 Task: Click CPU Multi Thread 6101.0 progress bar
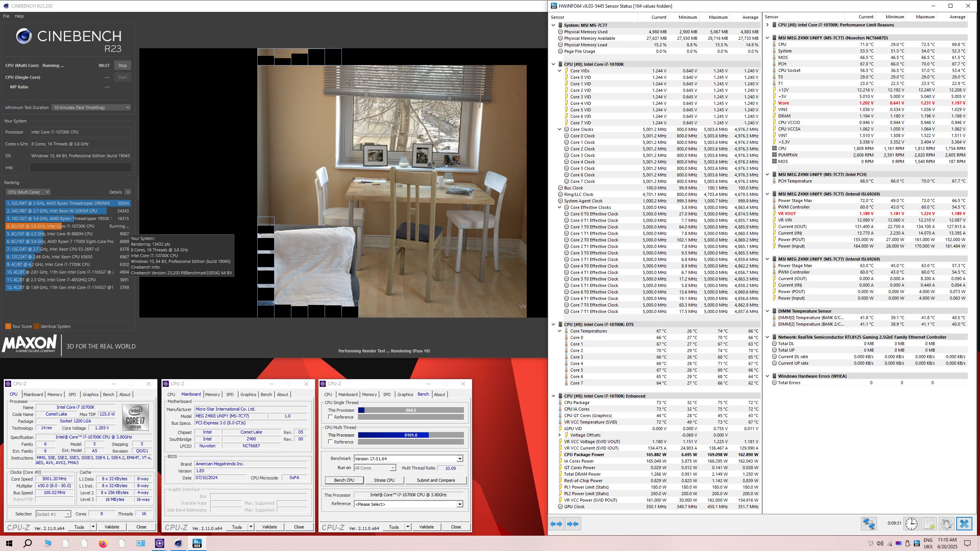click(x=411, y=435)
